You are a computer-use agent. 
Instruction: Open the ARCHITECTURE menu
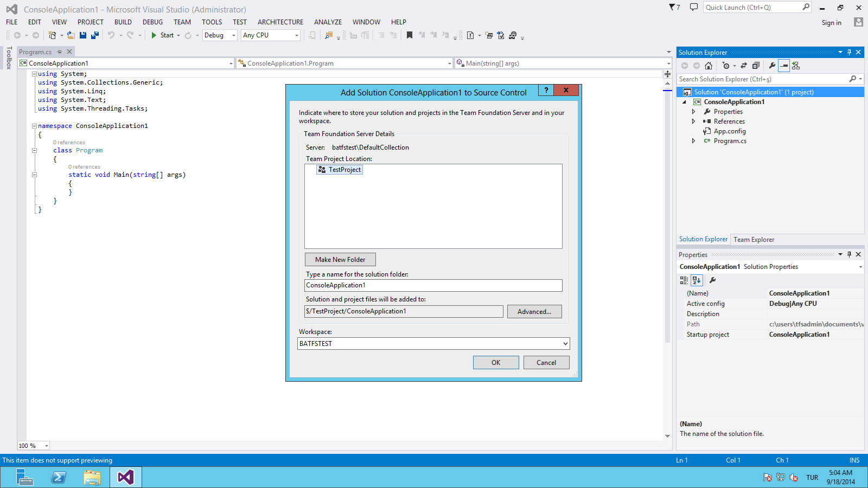click(x=280, y=22)
